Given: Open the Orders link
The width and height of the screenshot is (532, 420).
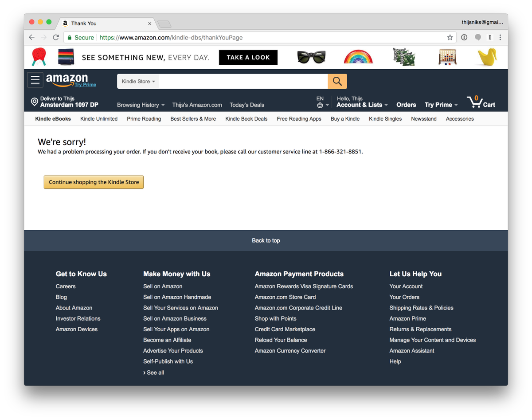Looking at the screenshot, I should point(406,105).
